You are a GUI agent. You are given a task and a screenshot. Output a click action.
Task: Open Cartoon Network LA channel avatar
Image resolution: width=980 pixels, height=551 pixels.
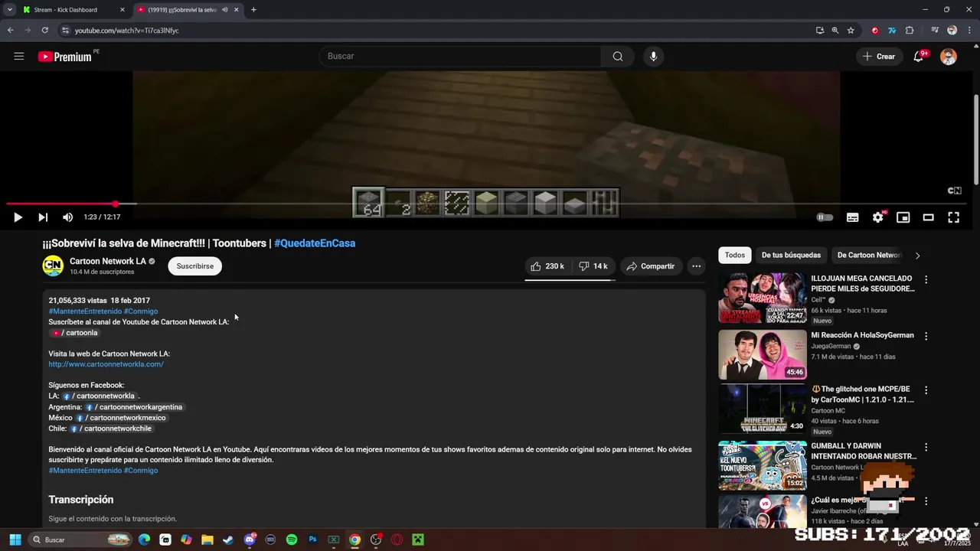click(53, 266)
